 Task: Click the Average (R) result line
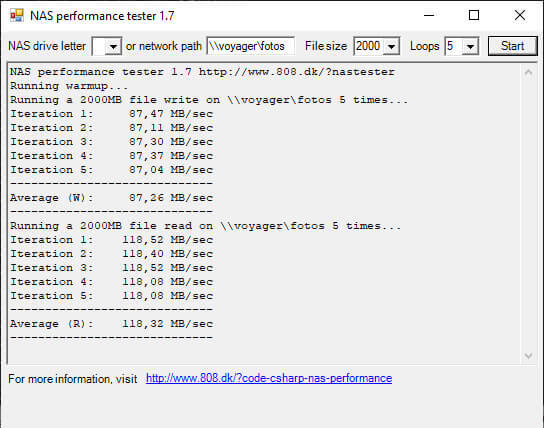tap(111, 324)
